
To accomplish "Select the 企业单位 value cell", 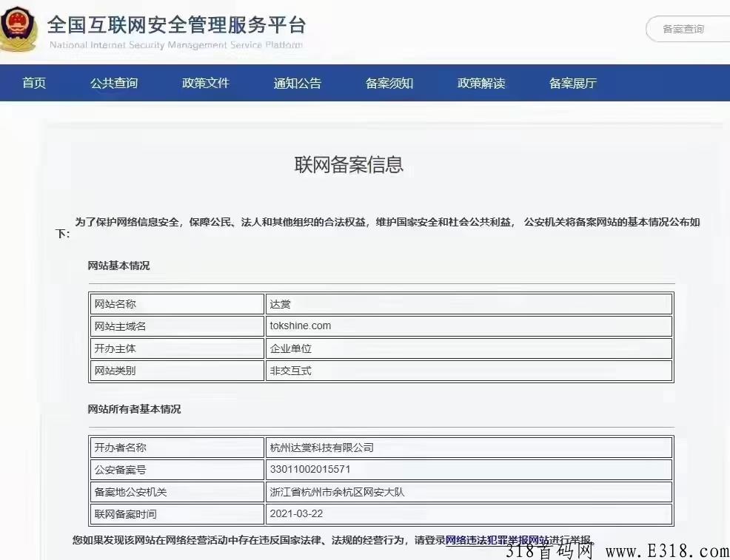I will [x=469, y=348].
